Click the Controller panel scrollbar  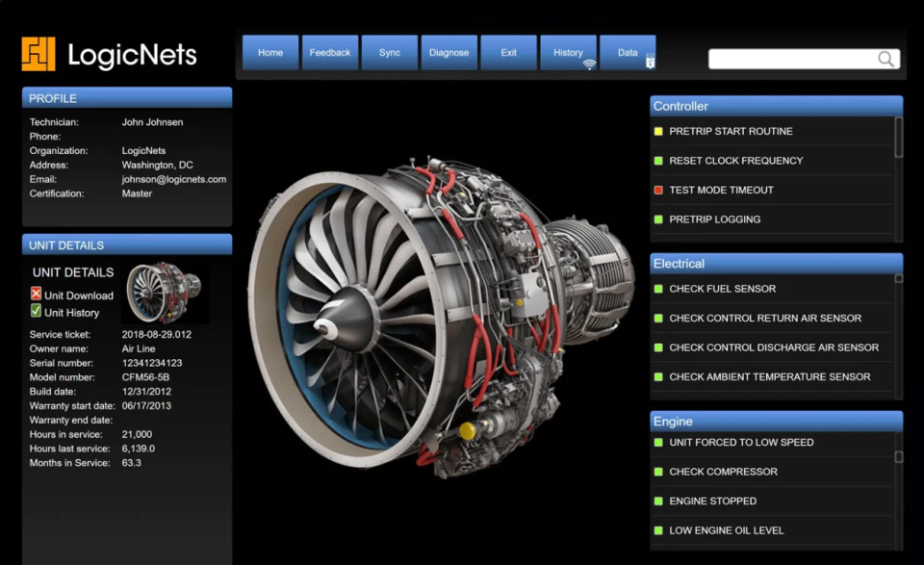pos(899,138)
